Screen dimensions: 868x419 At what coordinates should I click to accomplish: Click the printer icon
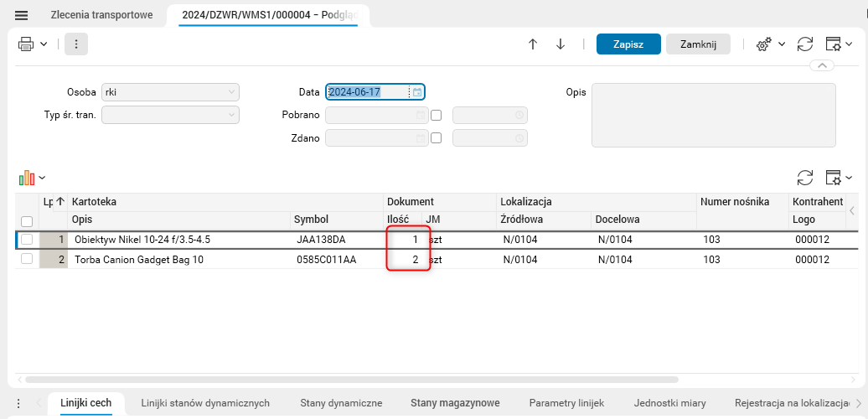26,44
